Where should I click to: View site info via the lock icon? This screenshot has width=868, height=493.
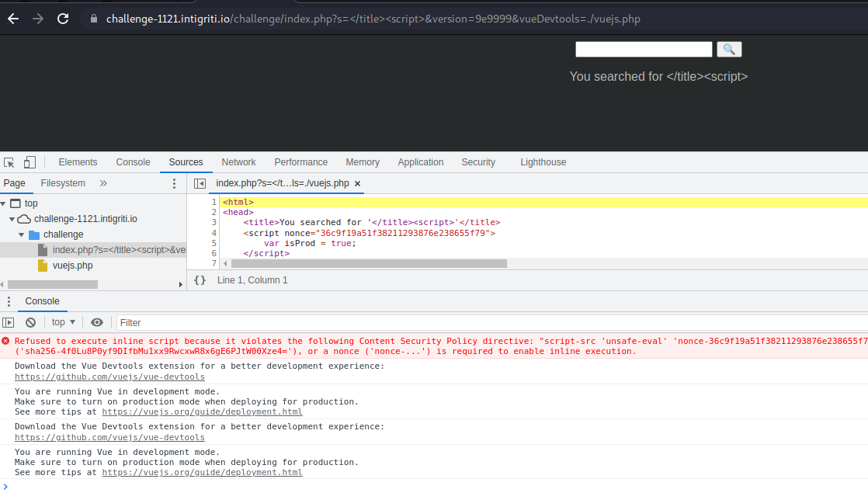[x=93, y=19]
